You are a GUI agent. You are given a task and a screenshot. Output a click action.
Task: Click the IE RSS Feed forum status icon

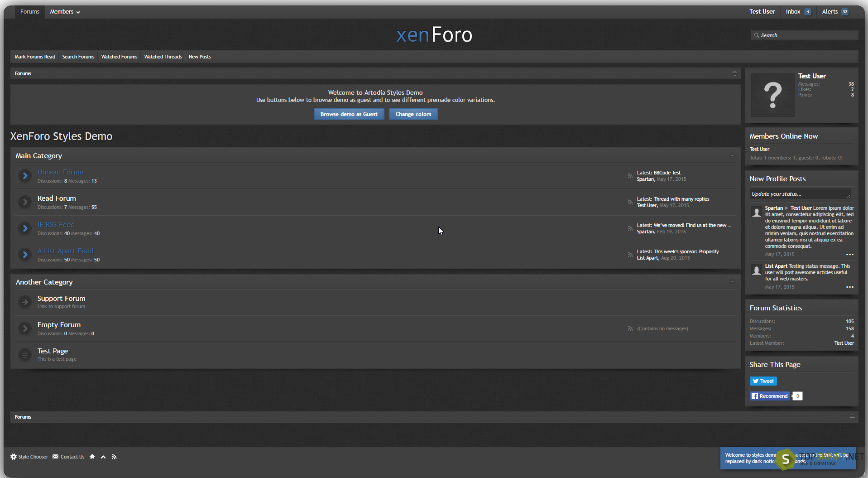point(25,228)
